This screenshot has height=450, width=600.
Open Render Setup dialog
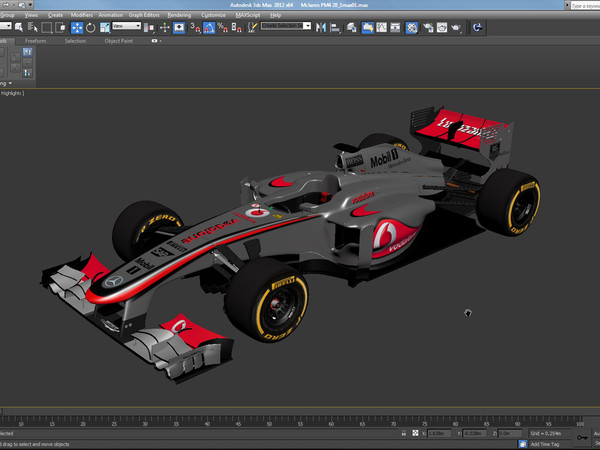428,27
